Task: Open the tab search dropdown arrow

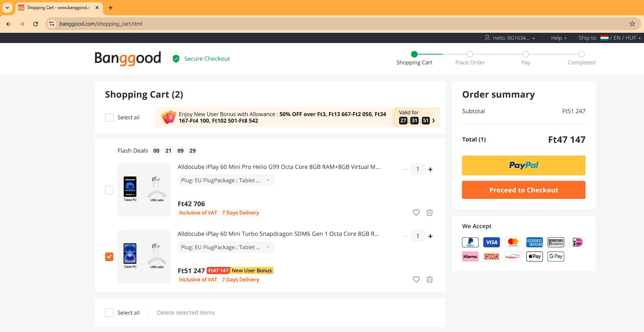Action: point(7,8)
